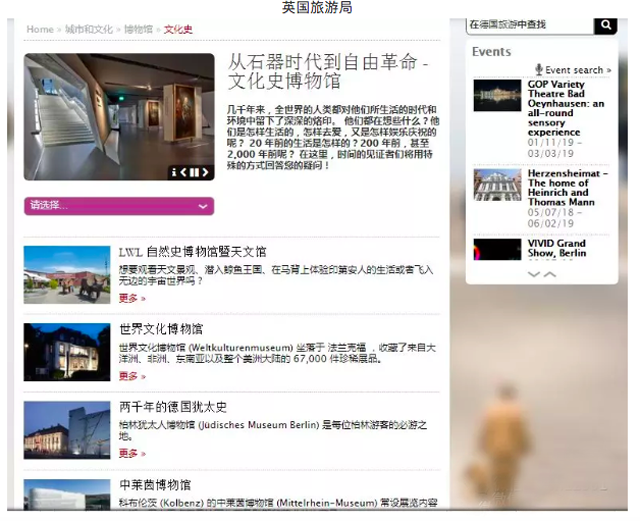
Task: Click the search magnifier button
Action: [605, 25]
